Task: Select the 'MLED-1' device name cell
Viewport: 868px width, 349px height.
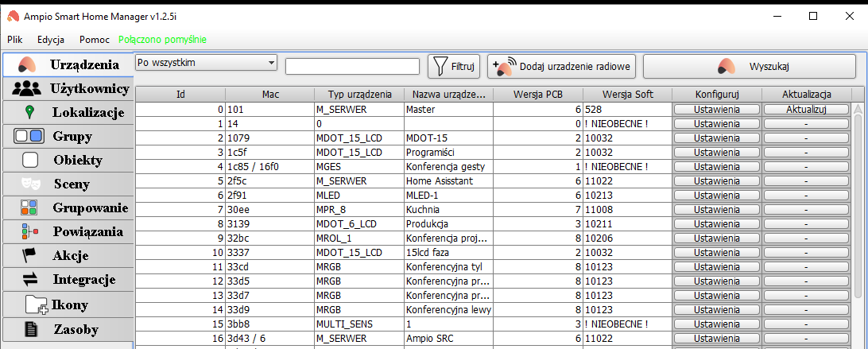Action: pos(449,196)
